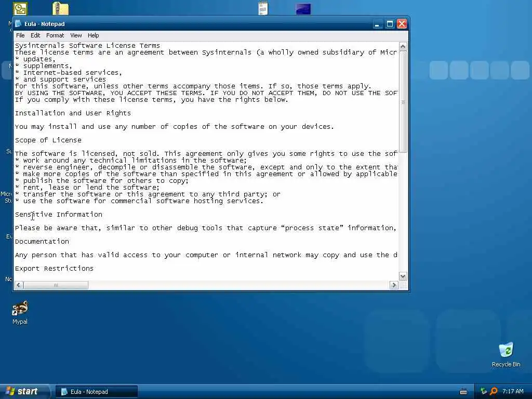
Task: Click the vertical scrollbar thumb
Action: tap(403, 102)
